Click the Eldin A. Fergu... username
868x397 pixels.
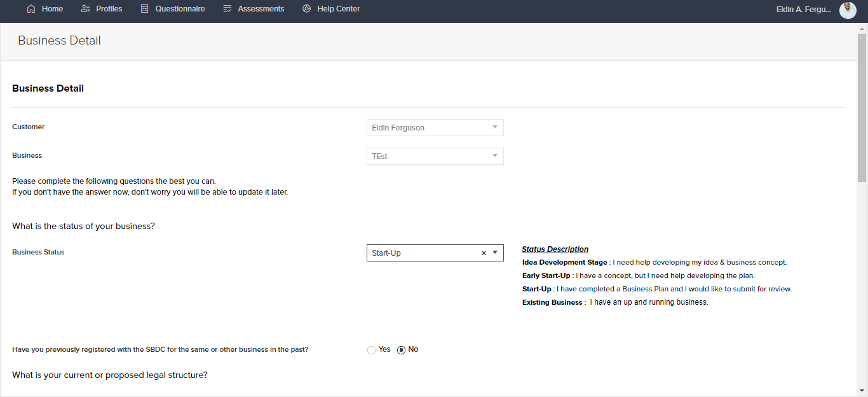[x=804, y=10]
